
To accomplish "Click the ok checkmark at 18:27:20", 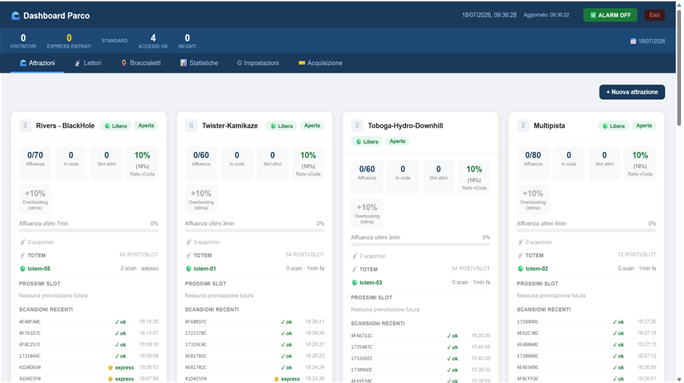I will (x=618, y=322).
